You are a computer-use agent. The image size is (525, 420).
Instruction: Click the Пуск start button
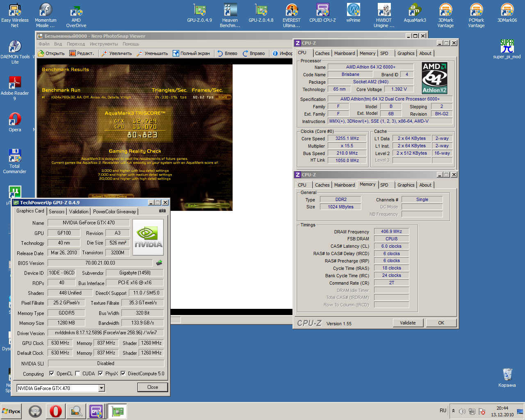click(x=11, y=411)
